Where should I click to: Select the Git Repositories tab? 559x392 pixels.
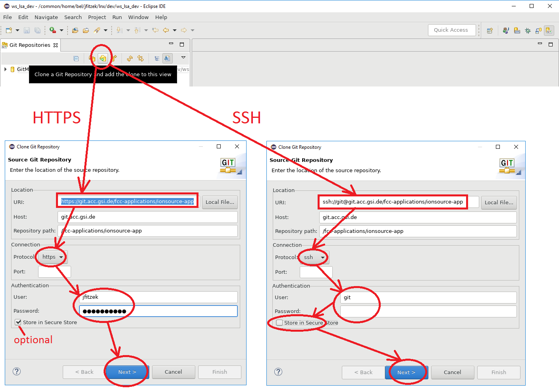[30, 45]
